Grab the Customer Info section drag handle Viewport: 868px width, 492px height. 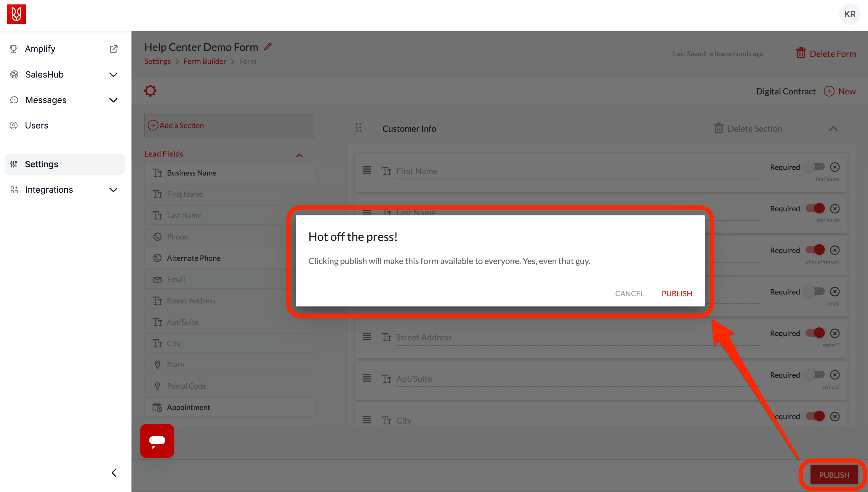(358, 128)
